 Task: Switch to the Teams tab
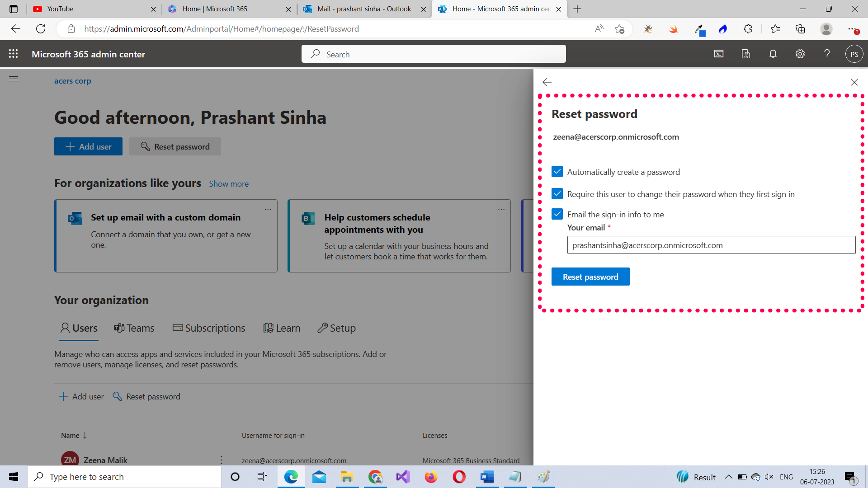click(134, 328)
